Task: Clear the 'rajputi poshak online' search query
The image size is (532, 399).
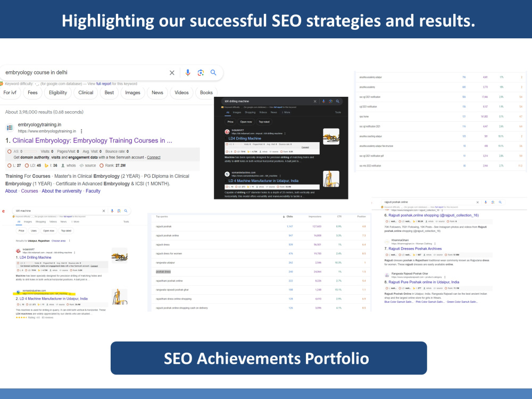Action: [477, 202]
